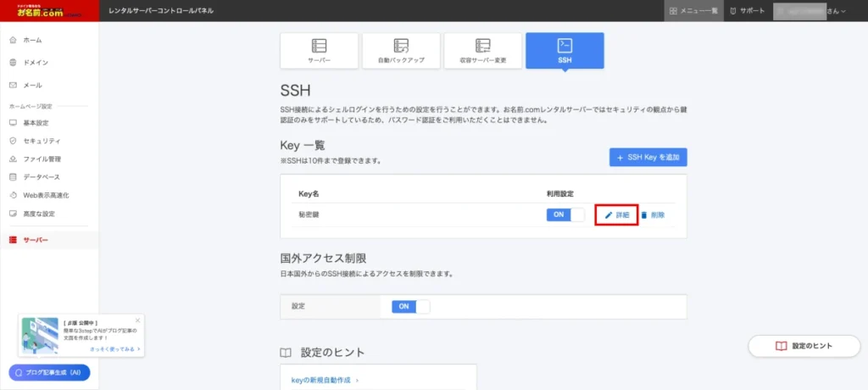868x390 pixels.
Task: Click the ブログ記事生成 (AI) button
Action: pos(49,372)
